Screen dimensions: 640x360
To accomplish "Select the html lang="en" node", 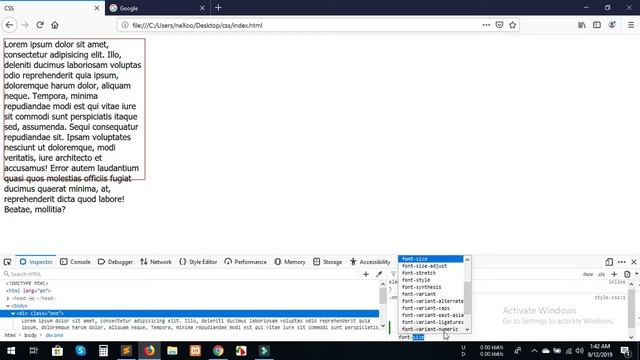I will coord(28,291).
